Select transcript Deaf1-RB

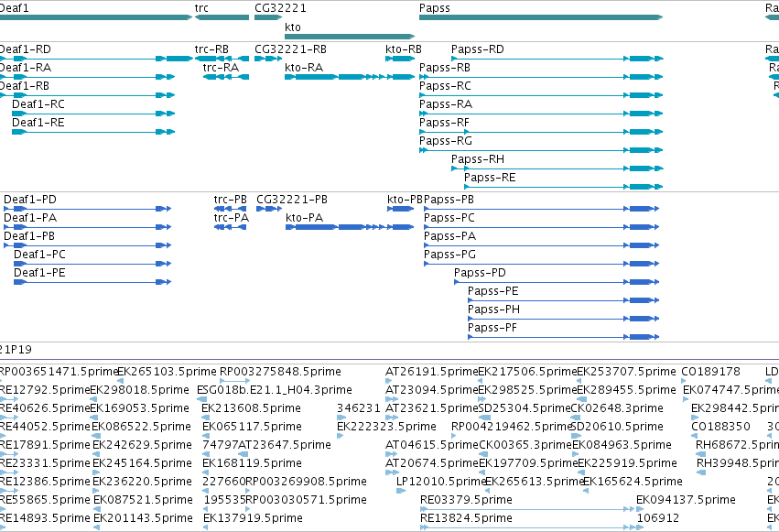click(88, 95)
